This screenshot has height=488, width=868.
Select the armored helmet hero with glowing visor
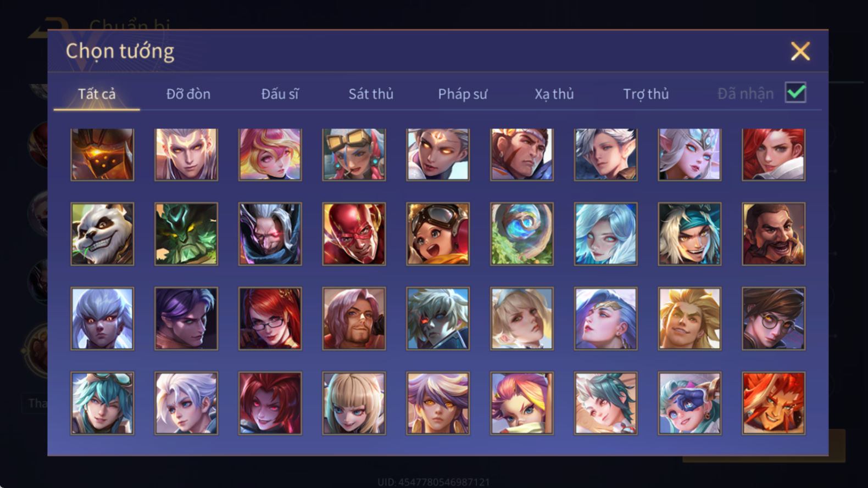[x=102, y=154]
